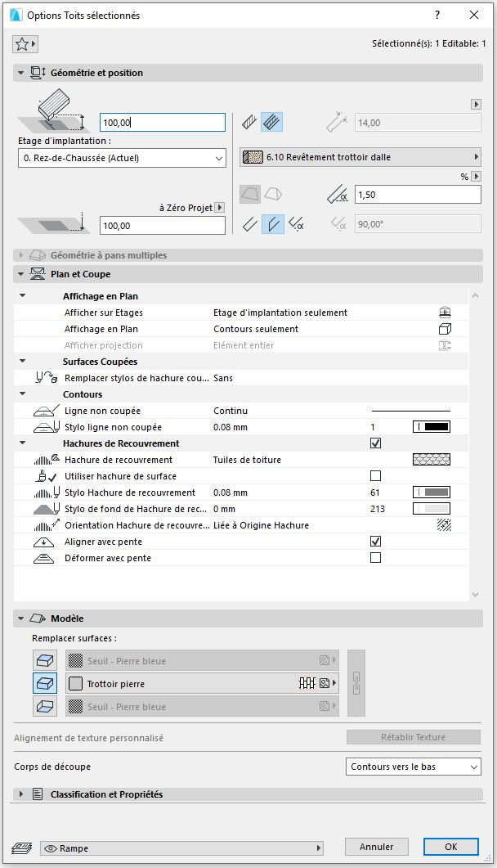Open Trottoir pierre surface dropdown arrow
This screenshot has width=497, height=868.
coord(334,684)
